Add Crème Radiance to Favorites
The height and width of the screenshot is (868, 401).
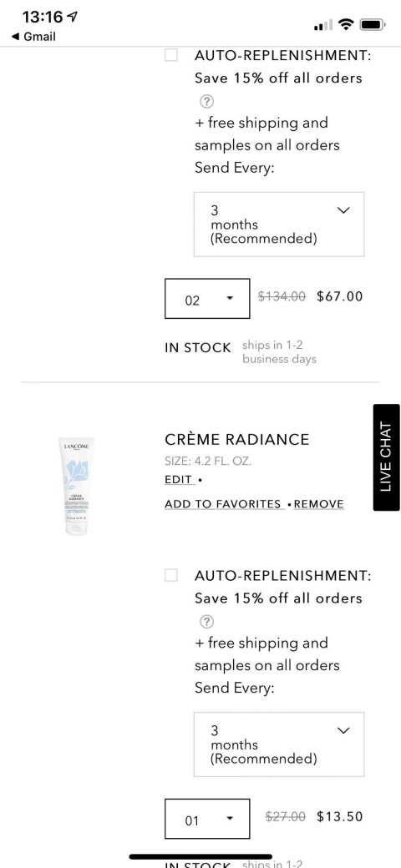point(223,504)
